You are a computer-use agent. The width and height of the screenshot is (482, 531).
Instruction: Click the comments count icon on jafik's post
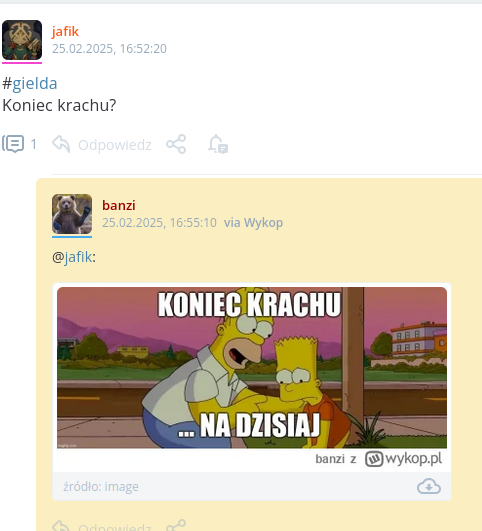coord(13,144)
